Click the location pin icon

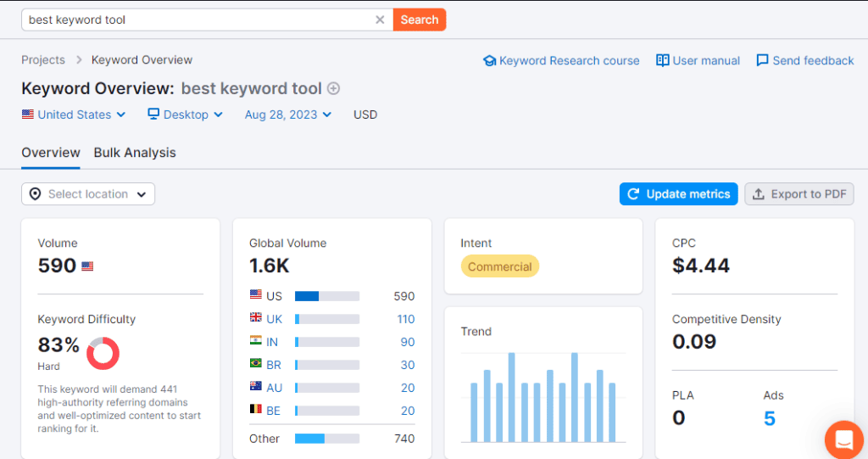pyautogui.click(x=35, y=194)
